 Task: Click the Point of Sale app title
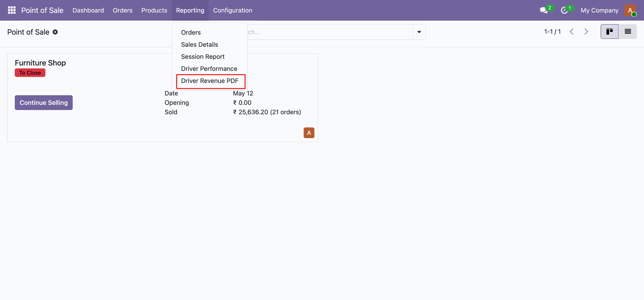[x=42, y=10]
